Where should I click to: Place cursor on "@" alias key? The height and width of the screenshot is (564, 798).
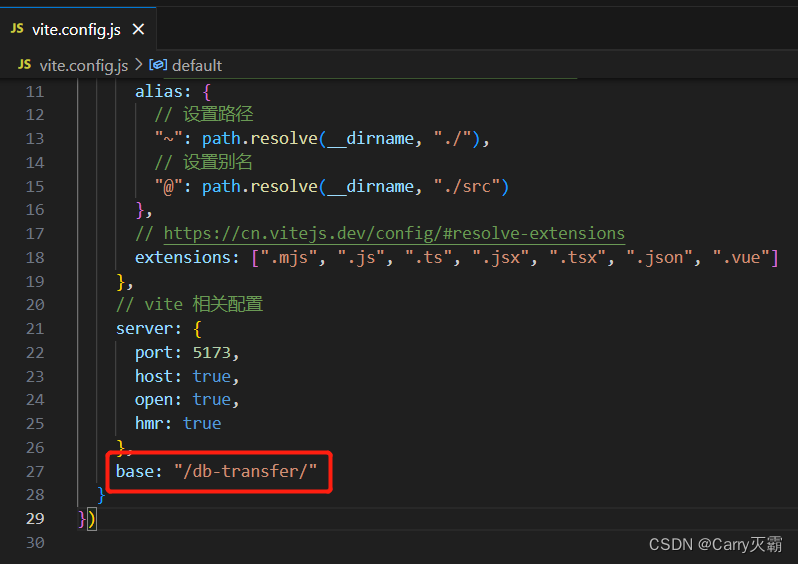click(x=168, y=186)
